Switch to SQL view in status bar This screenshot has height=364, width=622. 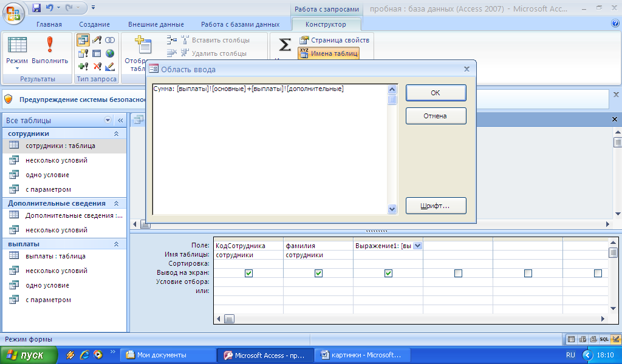pos(604,339)
